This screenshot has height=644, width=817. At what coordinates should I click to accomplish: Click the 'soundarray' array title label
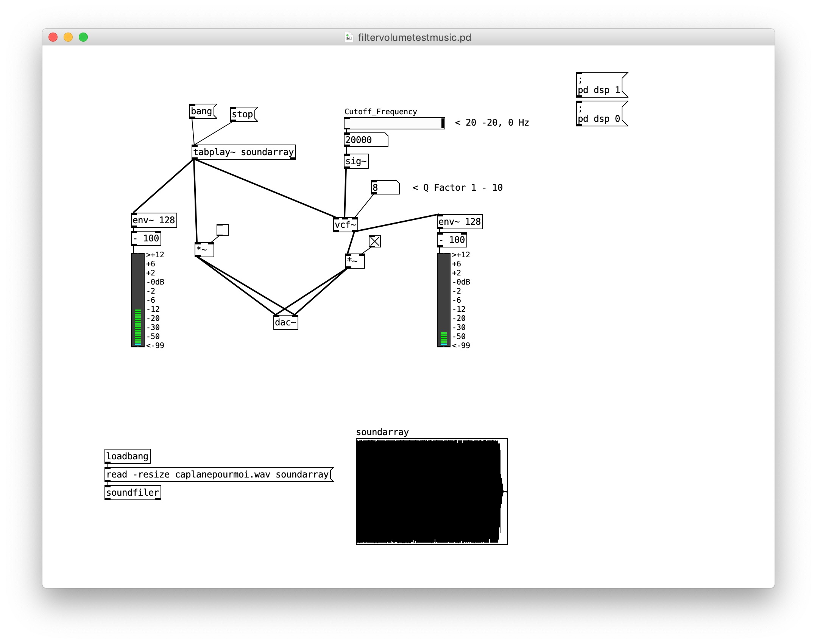(x=382, y=432)
